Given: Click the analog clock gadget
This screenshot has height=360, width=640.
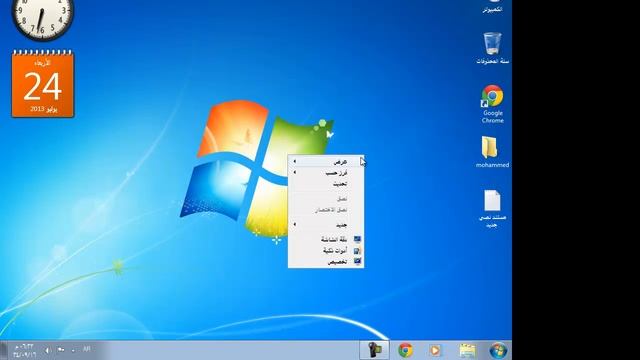Looking at the screenshot, I should (42, 19).
